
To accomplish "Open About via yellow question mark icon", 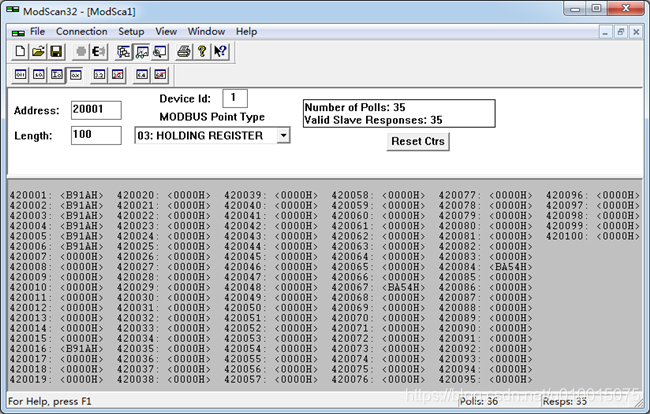I will tap(202, 51).
